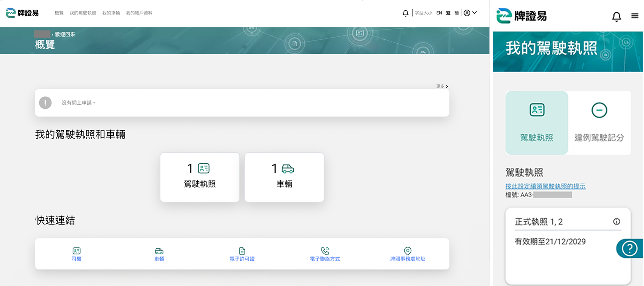The height and width of the screenshot is (286, 644).
Task: Click the 牌證易 logo in mobile view
Action: pos(521,16)
